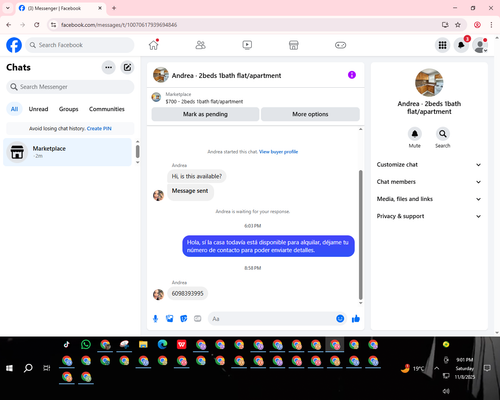
Task: Choose a GIF icon in composer
Action: pyautogui.click(x=198, y=319)
